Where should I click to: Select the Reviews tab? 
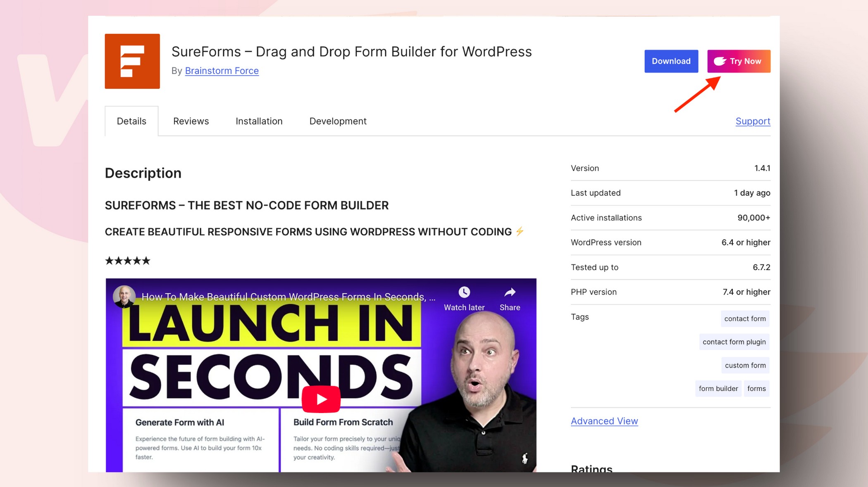coord(191,121)
